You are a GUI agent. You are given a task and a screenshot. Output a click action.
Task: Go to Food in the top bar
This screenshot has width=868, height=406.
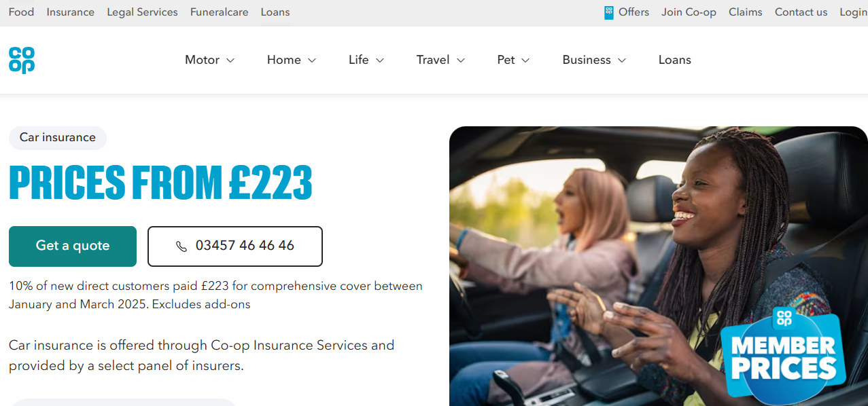[21, 12]
